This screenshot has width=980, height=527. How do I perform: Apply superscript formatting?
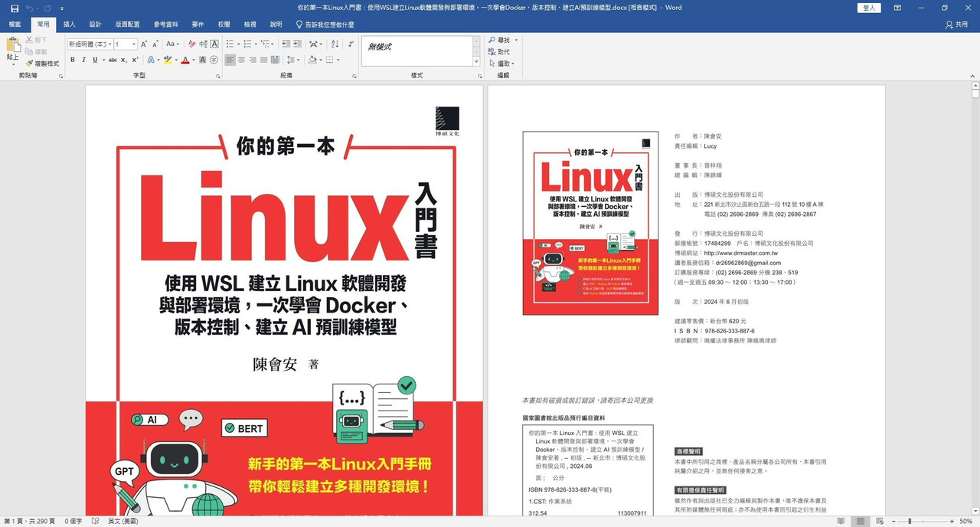(135, 60)
